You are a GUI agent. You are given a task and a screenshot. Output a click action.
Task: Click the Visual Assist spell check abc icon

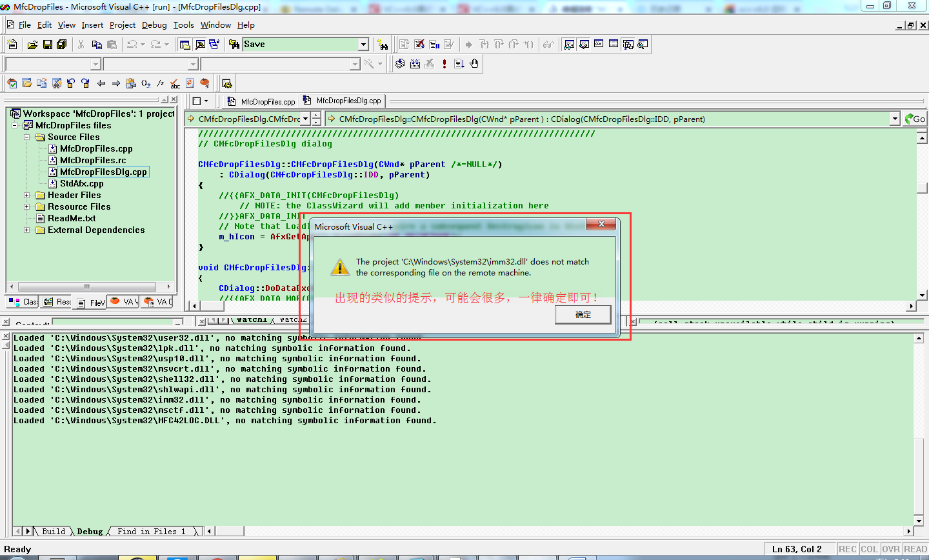click(175, 83)
